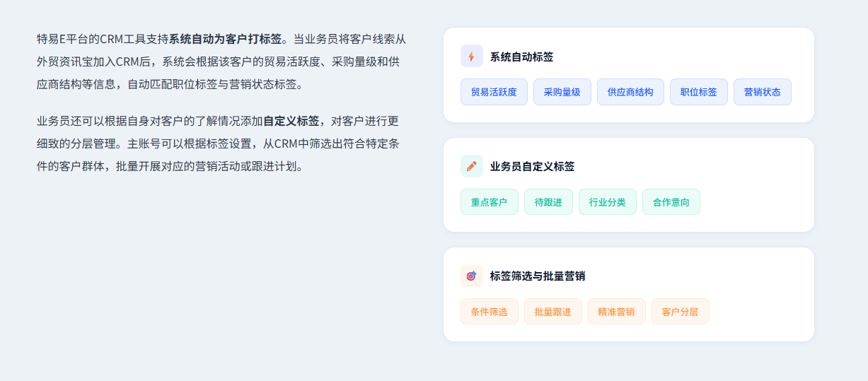Click the 标签筛选与批量营销 card heading
Image resolution: width=868 pixels, height=381 pixels.
click(x=538, y=276)
